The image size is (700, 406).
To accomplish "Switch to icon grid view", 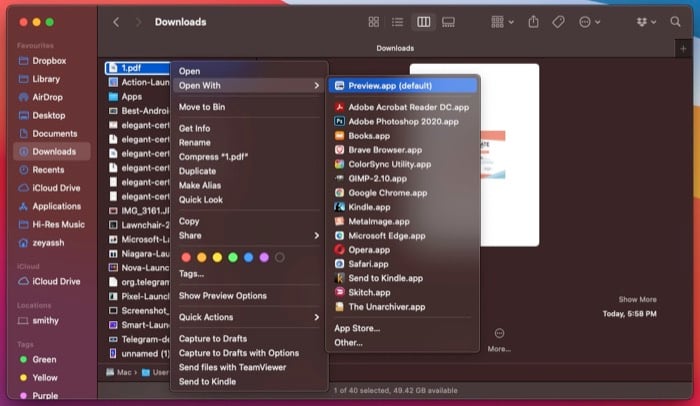I will click(374, 22).
